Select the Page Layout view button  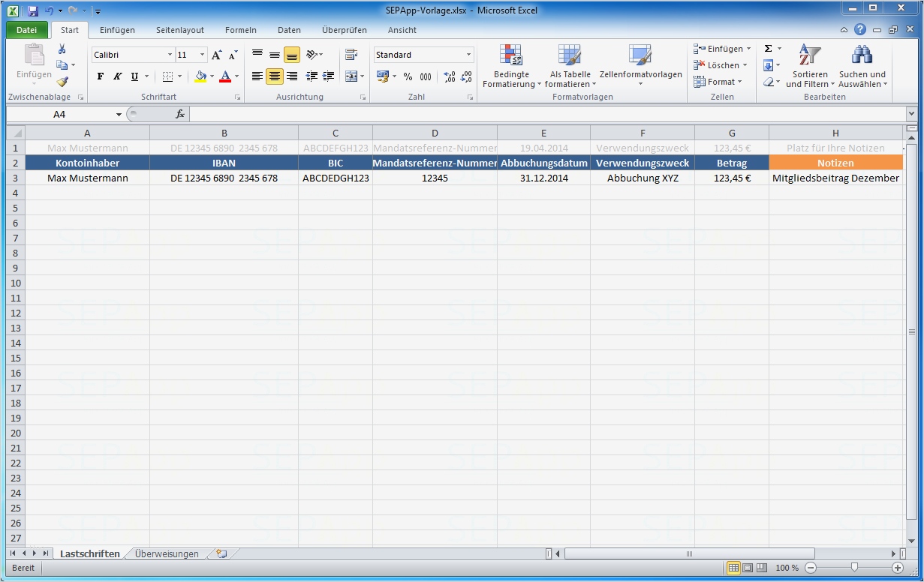[748, 568]
